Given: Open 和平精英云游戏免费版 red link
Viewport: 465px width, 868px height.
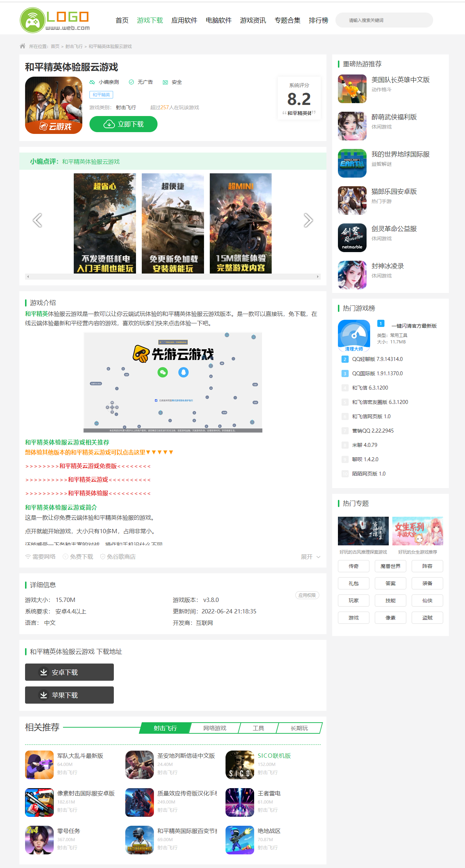Looking at the screenshot, I should click(88, 466).
